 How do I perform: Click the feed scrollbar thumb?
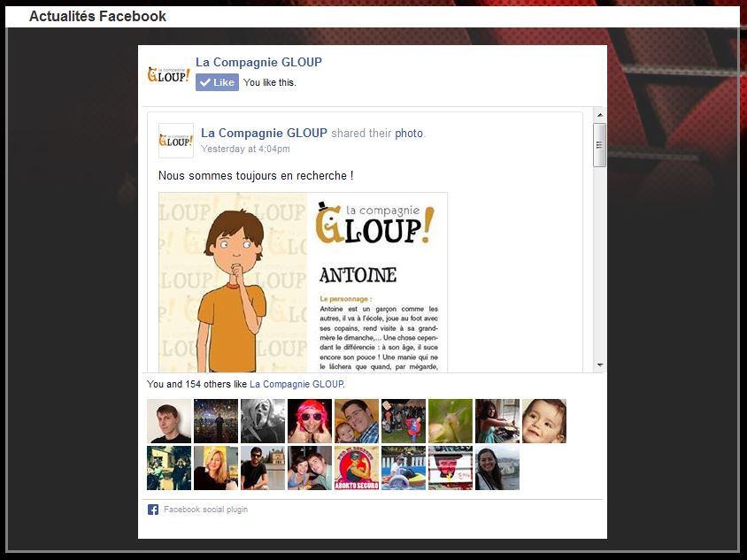(x=600, y=145)
